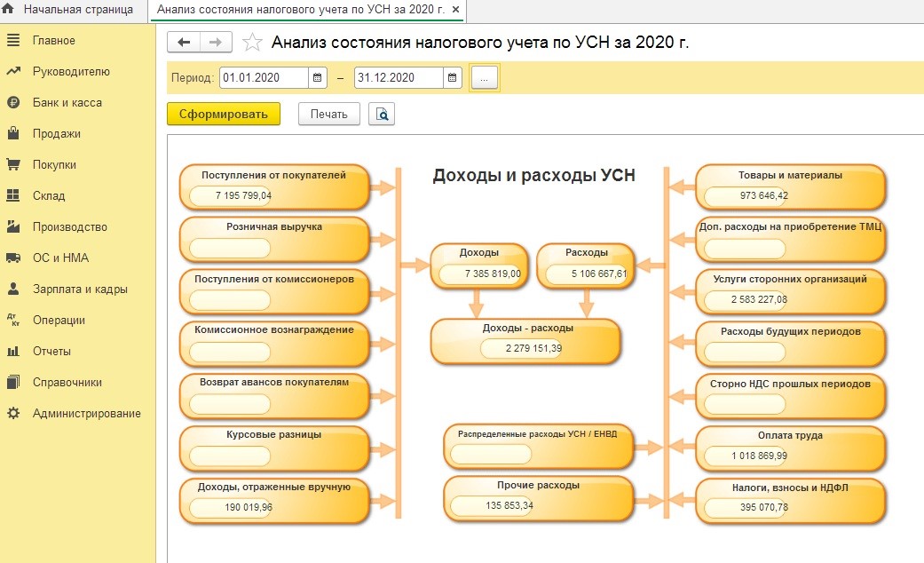Open the Покупки menu section
The image size is (924, 563).
pos(54,165)
